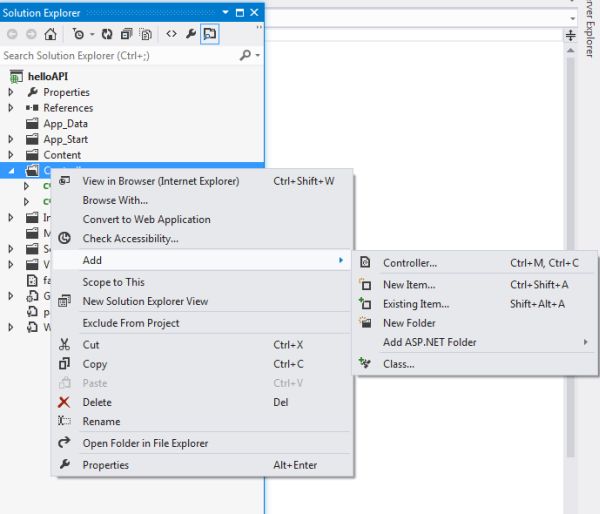
Task: Expand the Properties tree node
Action: [11, 92]
